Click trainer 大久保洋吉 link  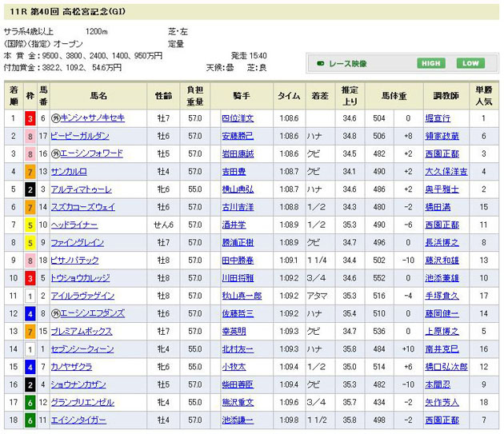tap(446, 171)
